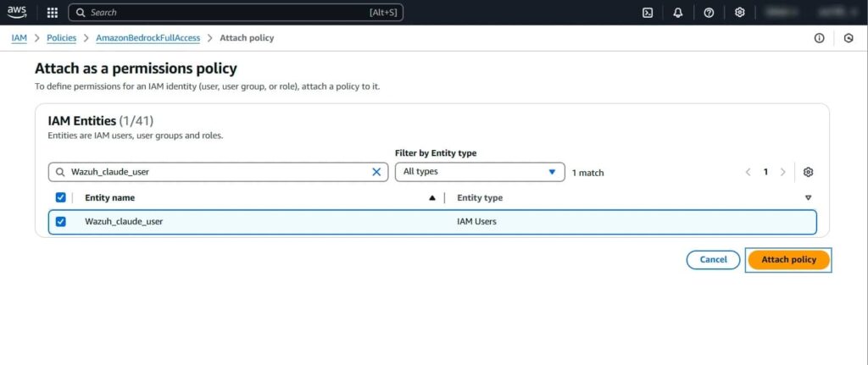Open the AWS home logo
Screen dimensions: 868x365
[17, 12]
